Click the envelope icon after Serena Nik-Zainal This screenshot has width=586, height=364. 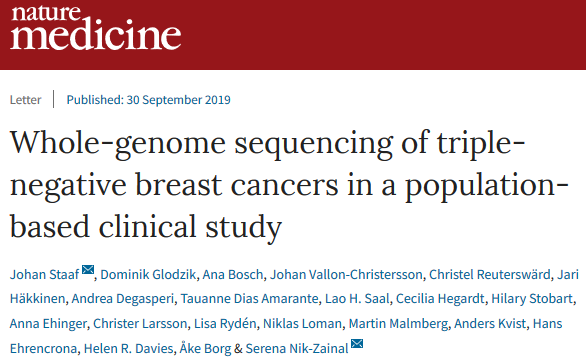357,343
